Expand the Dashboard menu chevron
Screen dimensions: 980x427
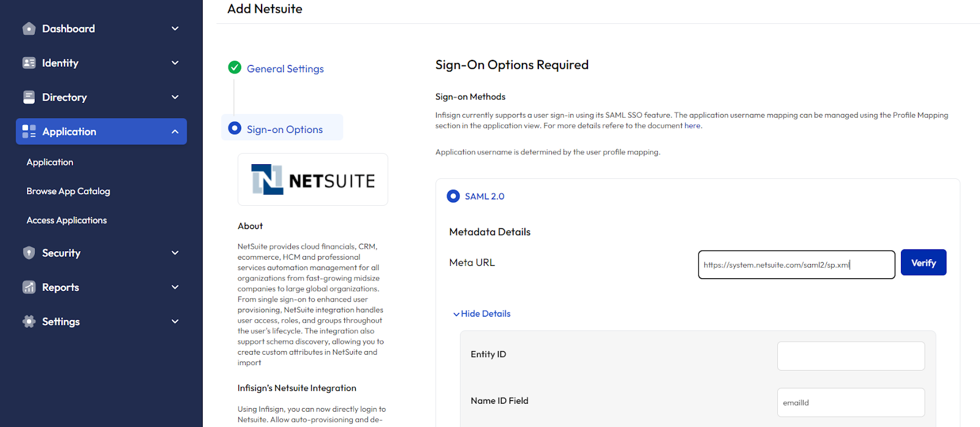pos(175,29)
